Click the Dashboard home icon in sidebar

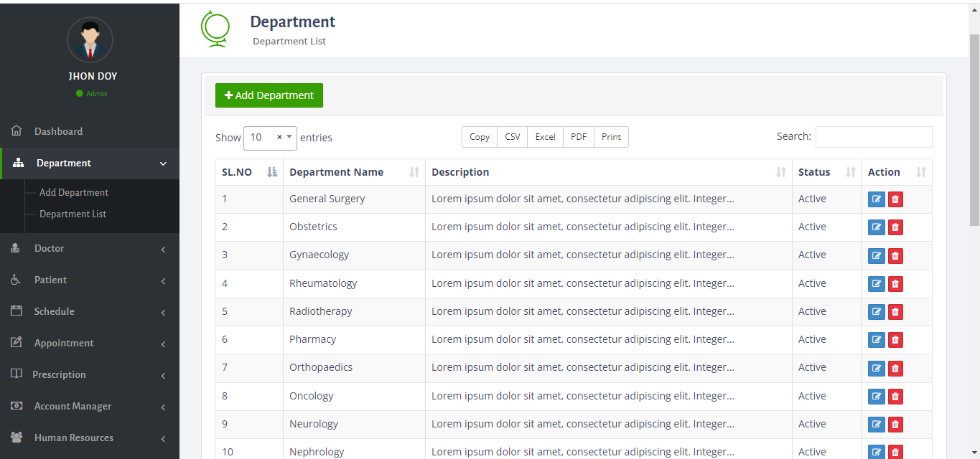(x=17, y=131)
